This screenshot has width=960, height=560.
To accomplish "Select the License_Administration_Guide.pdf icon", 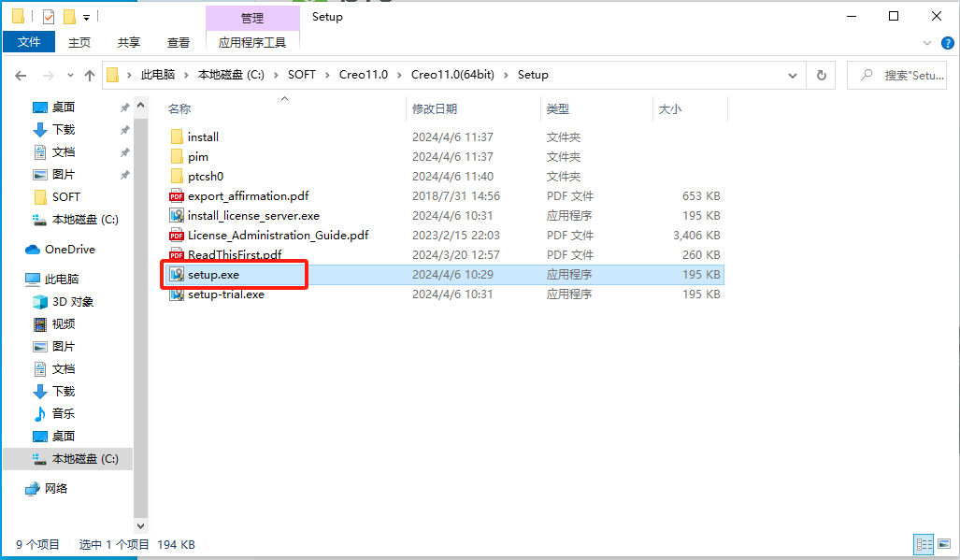I will click(177, 235).
